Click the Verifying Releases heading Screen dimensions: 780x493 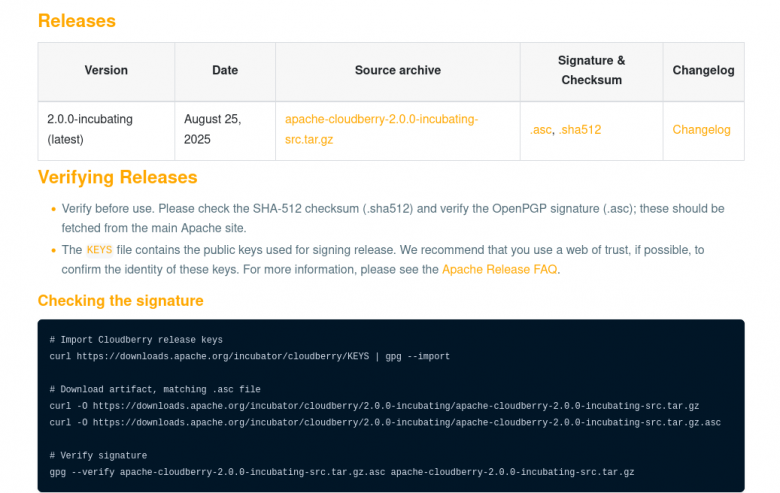coord(117,177)
